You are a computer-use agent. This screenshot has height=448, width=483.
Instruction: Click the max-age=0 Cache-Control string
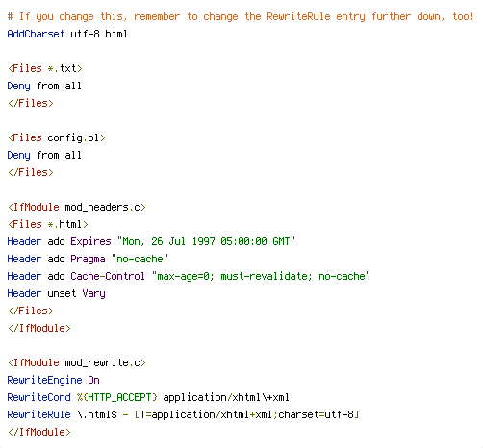click(261, 276)
